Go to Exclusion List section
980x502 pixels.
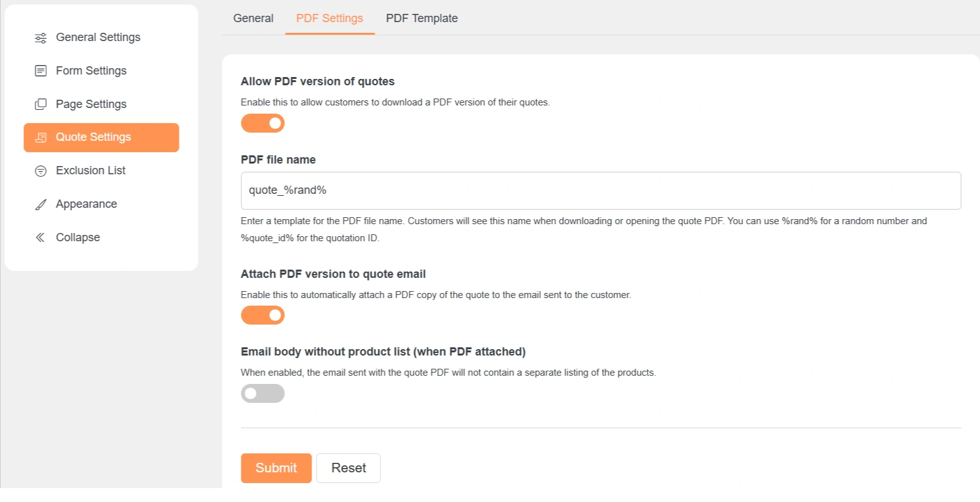click(90, 170)
